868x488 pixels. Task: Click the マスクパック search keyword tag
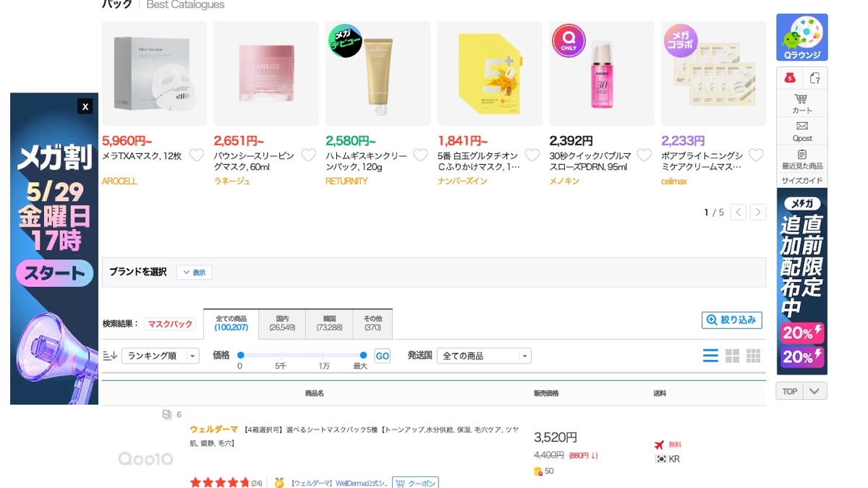pyautogui.click(x=170, y=324)
